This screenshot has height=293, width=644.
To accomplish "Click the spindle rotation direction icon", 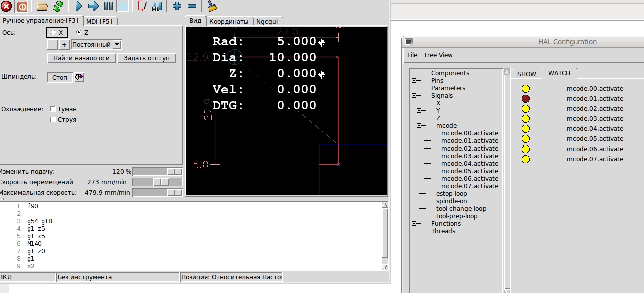I will pos(79,77).
